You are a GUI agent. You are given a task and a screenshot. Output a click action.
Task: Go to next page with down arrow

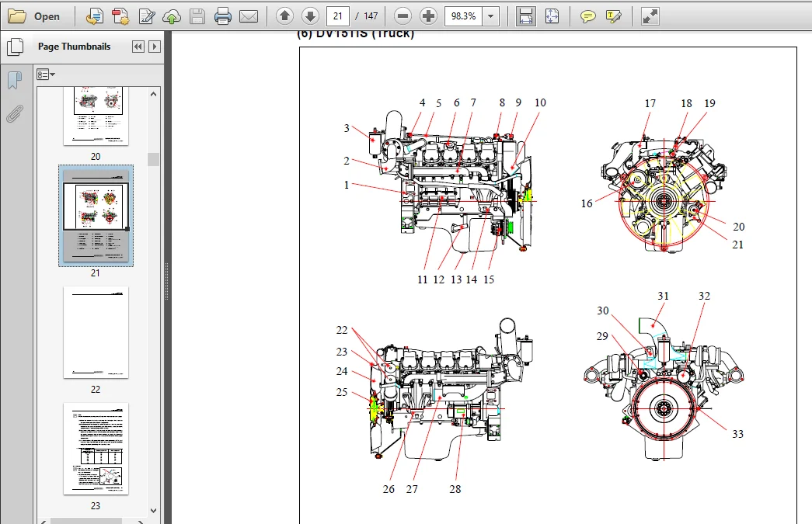[x=310, y=16]
